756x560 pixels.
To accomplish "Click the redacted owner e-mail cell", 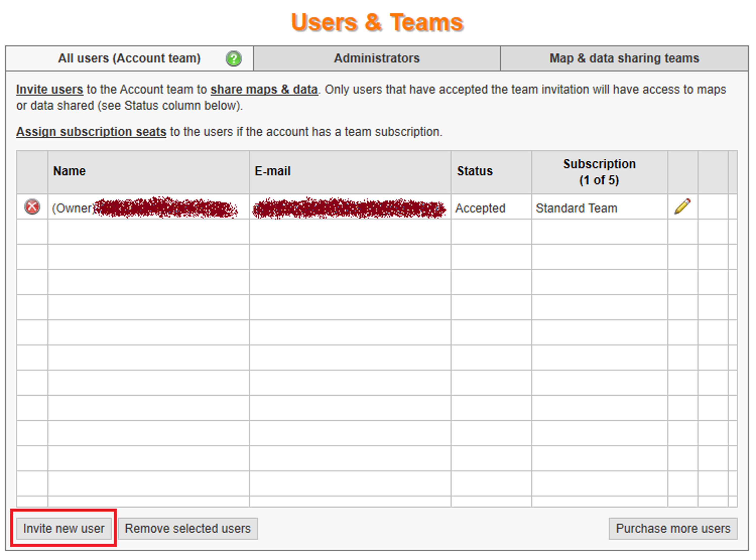I will [350, 207].
